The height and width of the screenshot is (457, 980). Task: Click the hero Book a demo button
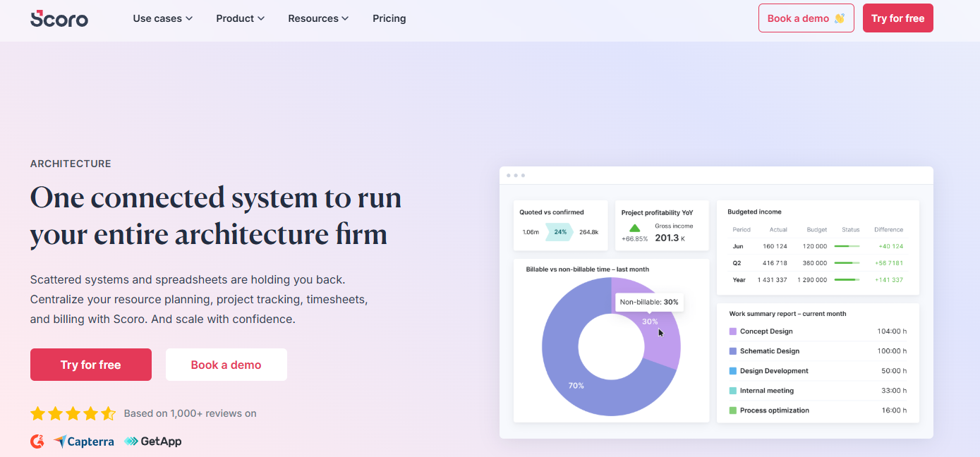(x=226, y=365)
